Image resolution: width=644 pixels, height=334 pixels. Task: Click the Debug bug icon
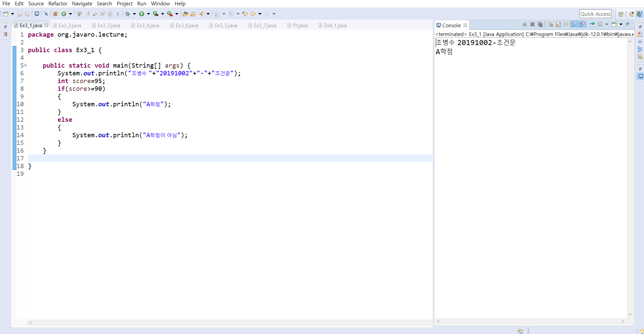pyautogui.click(x=128, y=14)
